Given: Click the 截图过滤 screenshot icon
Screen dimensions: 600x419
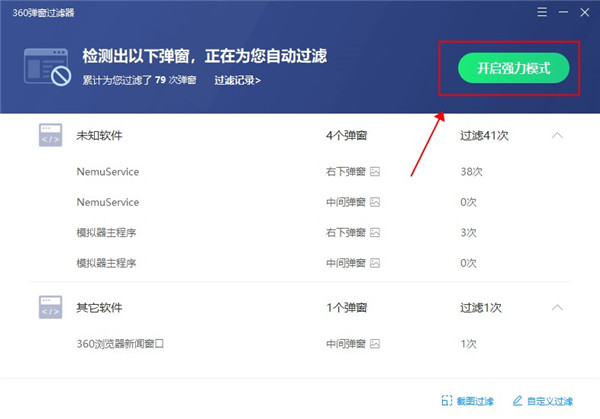Looking at the screenshot, I should coord(447,401).
